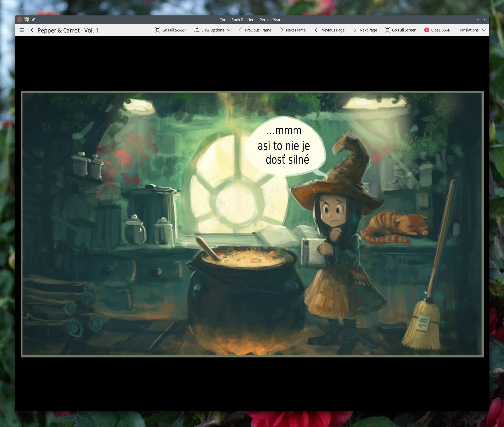Image resolution: width=504 pixels, height=427 pixels.
Task: Click the Comic Book Reader title bar text
Action: point(252,20)
